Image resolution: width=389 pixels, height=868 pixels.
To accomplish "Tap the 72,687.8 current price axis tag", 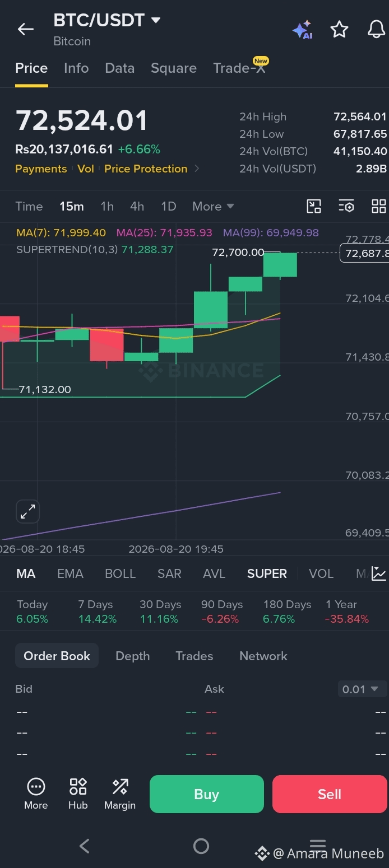I will 364,253.
